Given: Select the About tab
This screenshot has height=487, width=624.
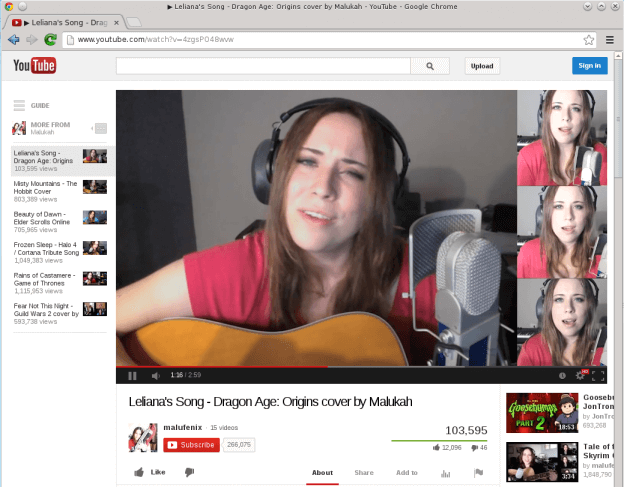Looking at the screenshot, I should [x=322, y=473].
